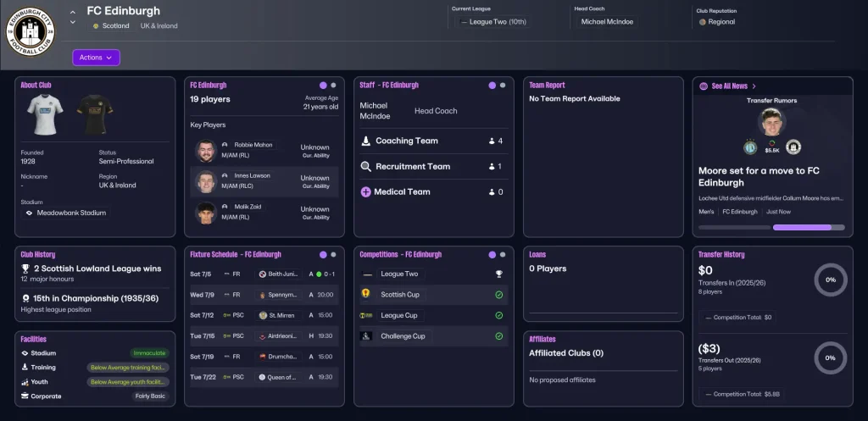868x421 pixels.
Task: Click the Challenge Cup logo icon
Action: (x=366, y=335)
